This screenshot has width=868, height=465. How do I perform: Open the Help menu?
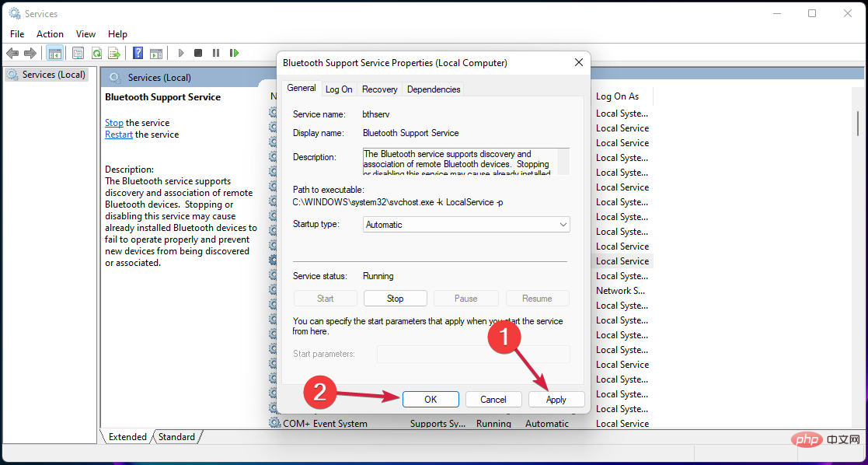(x=117, y=33)
